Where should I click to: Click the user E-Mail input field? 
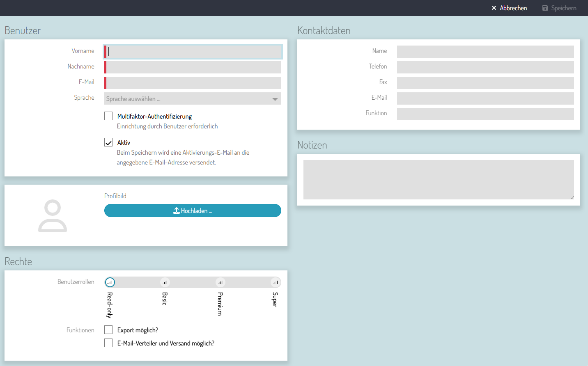(x=193, y=83)
